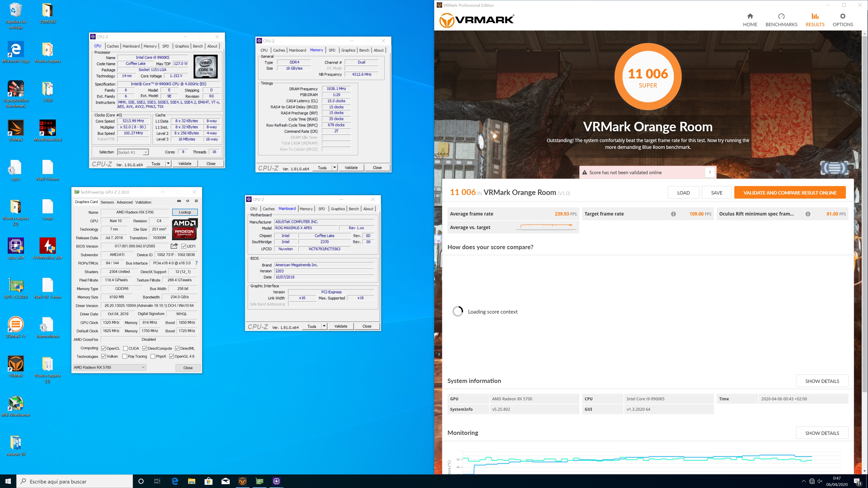Screen dimensions: 868x488
Task: Open the SPD tab in CPU-Z Memory window
Action: (332, 50)
